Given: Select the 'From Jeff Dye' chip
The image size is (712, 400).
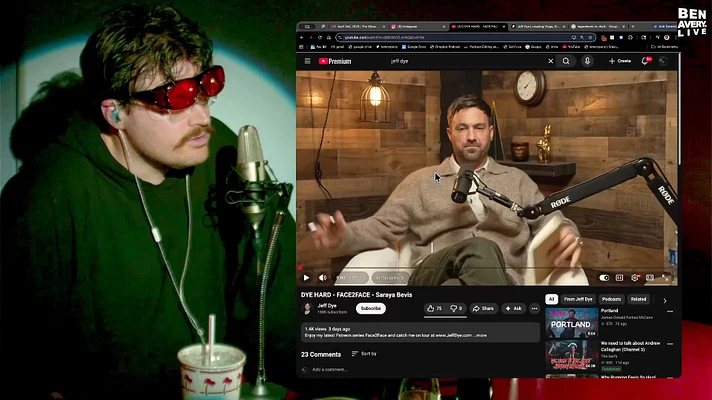Looking at the screenshot, I should [578, 299].
